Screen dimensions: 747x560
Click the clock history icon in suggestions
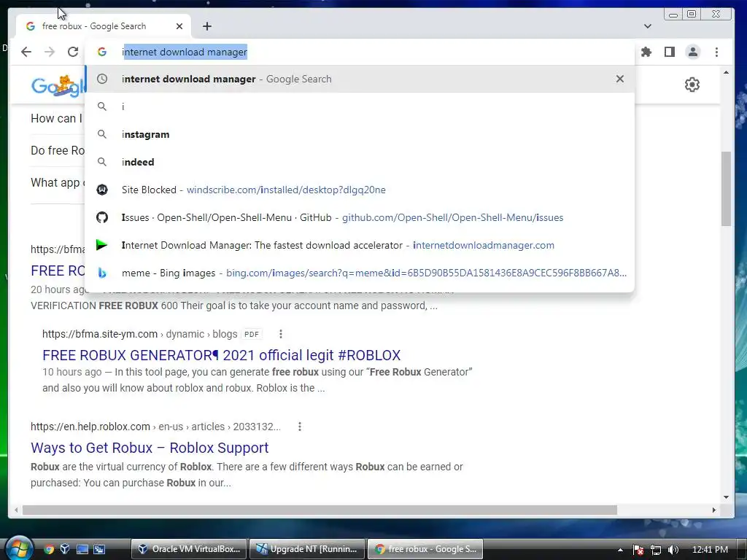pos(102,79)
